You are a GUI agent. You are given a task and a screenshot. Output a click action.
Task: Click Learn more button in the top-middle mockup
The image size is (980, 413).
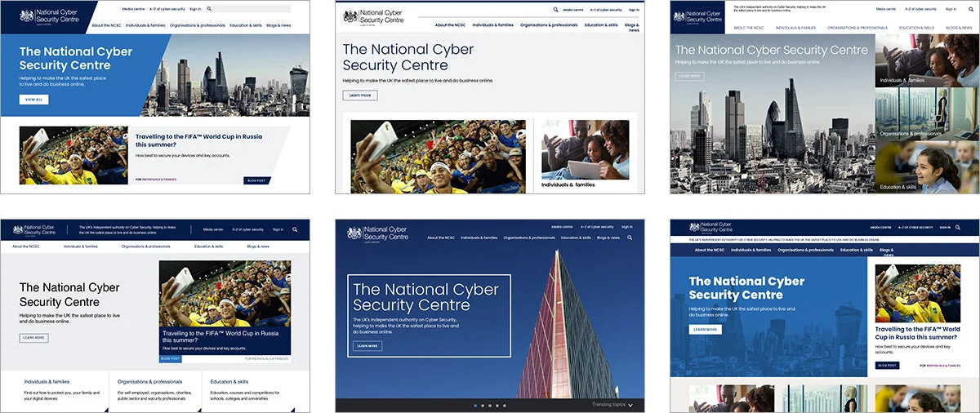pos(360,95)
